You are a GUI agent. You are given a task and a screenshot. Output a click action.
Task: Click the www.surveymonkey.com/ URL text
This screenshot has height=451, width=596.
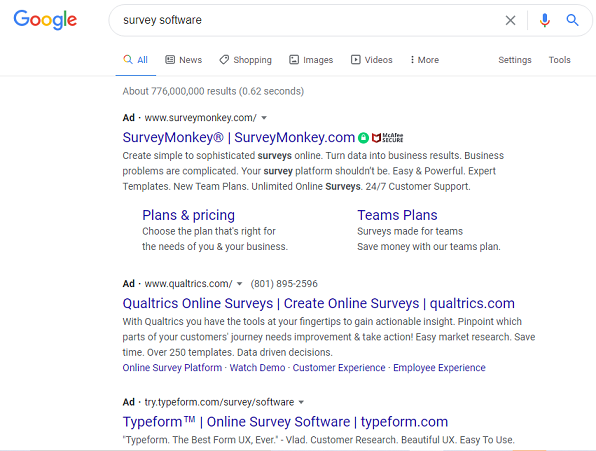[x=201, y=118]
